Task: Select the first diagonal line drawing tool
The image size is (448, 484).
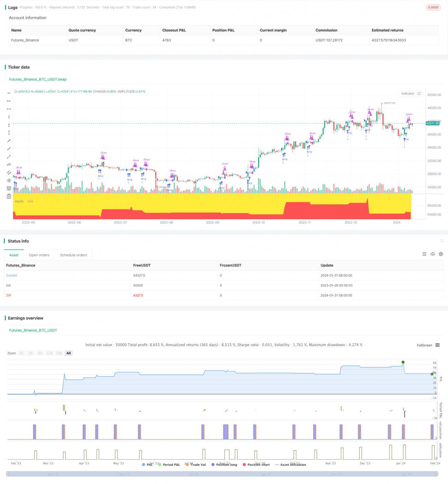Action: (x=9, y=141)
